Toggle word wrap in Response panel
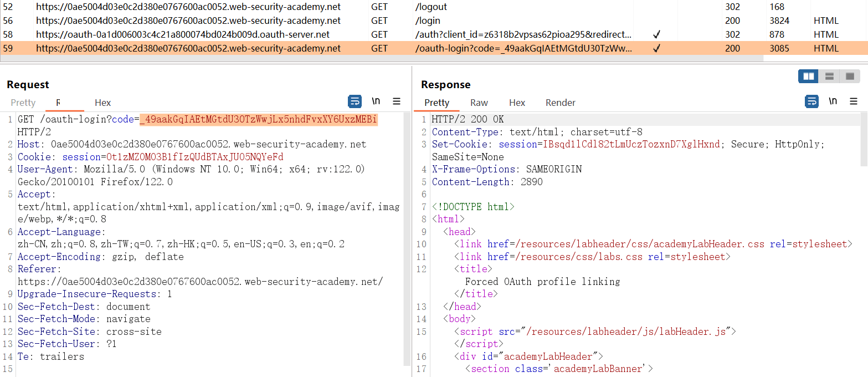 [811, 101]
